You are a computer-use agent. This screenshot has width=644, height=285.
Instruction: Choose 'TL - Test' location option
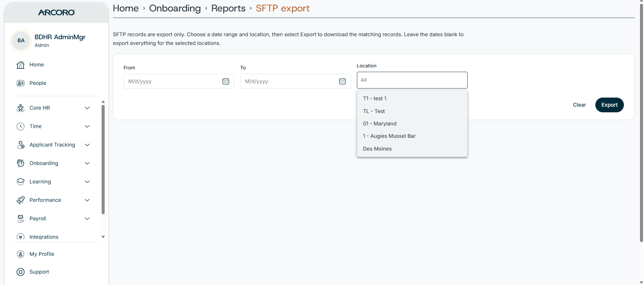coord(412,111)
